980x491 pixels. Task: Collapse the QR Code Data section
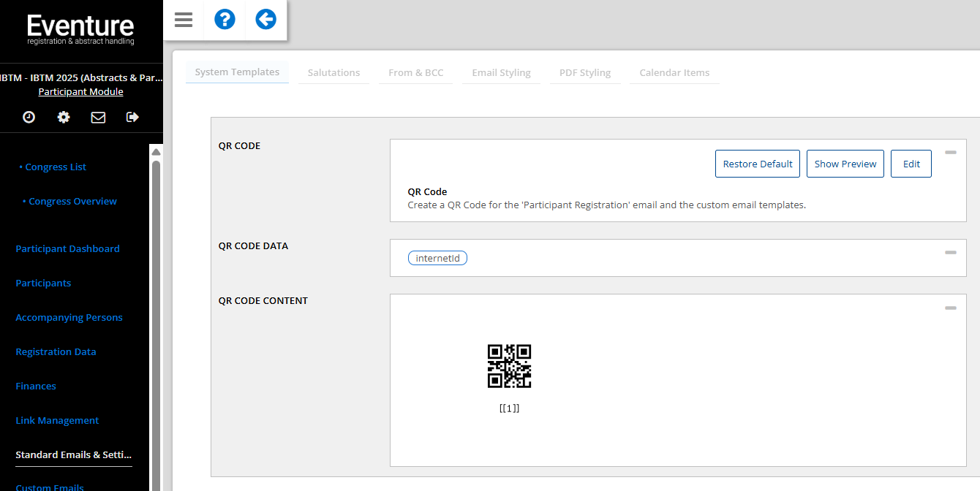click(x=950, y=252)
